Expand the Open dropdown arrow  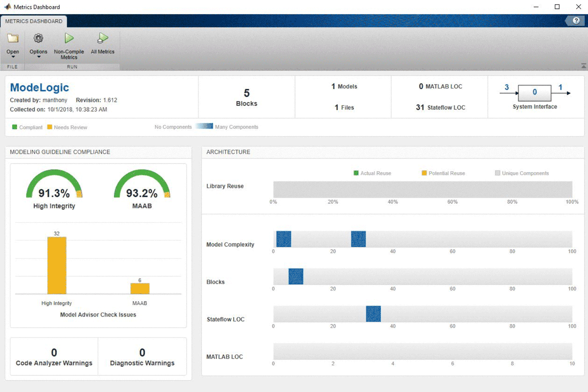pyautogui.click(x=13, y=57)
